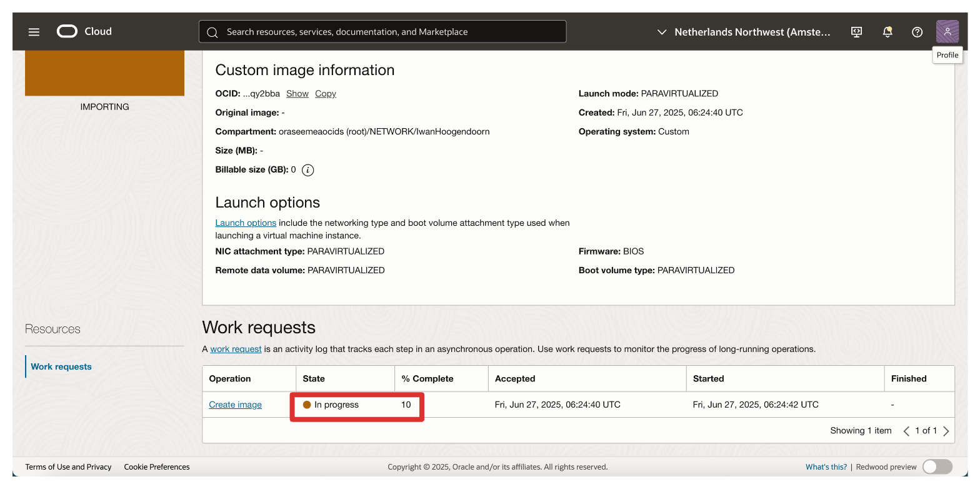980x489 pixels.
Task: Toggle the Redwood preview switch
Action: point(936,466)
